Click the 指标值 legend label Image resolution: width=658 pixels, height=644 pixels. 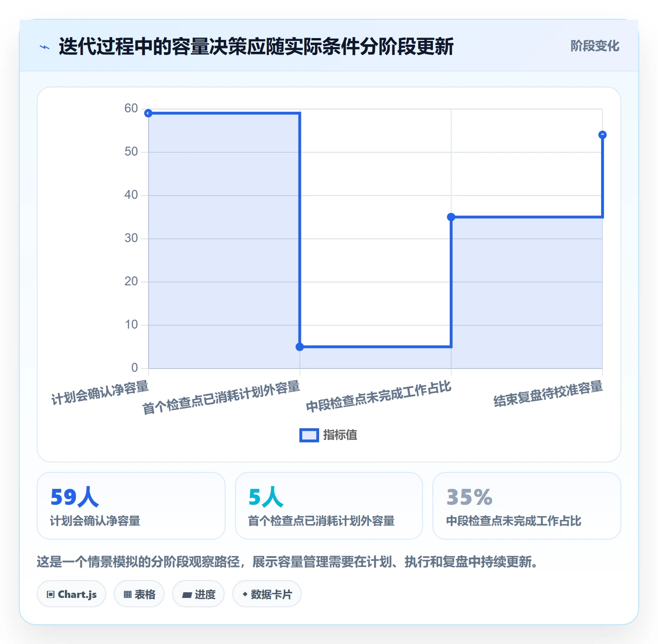coord(340,435)
